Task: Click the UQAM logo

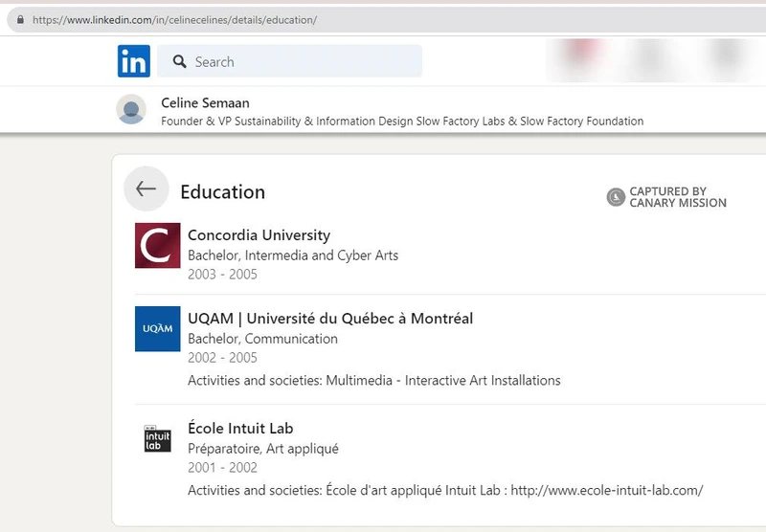Action: 157,328
